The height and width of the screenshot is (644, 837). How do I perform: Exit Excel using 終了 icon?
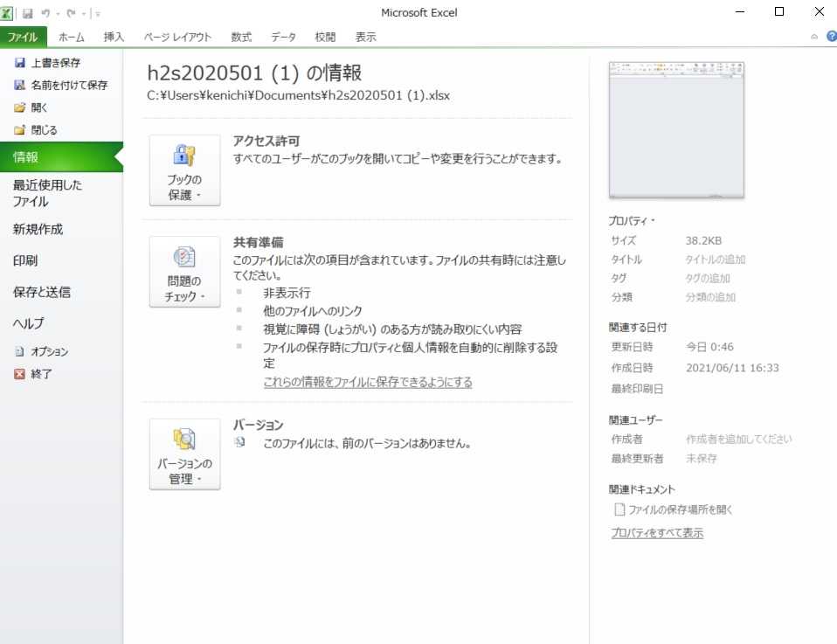(x=20, y=374)
